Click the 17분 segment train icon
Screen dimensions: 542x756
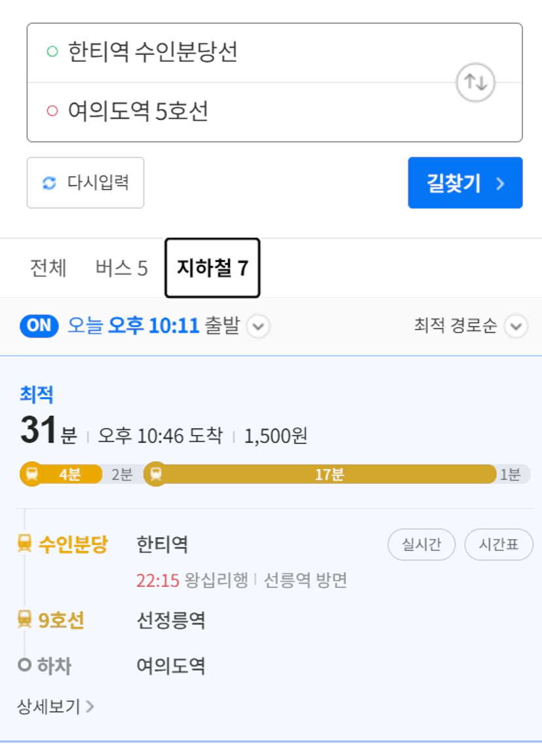tap(156, 474)
